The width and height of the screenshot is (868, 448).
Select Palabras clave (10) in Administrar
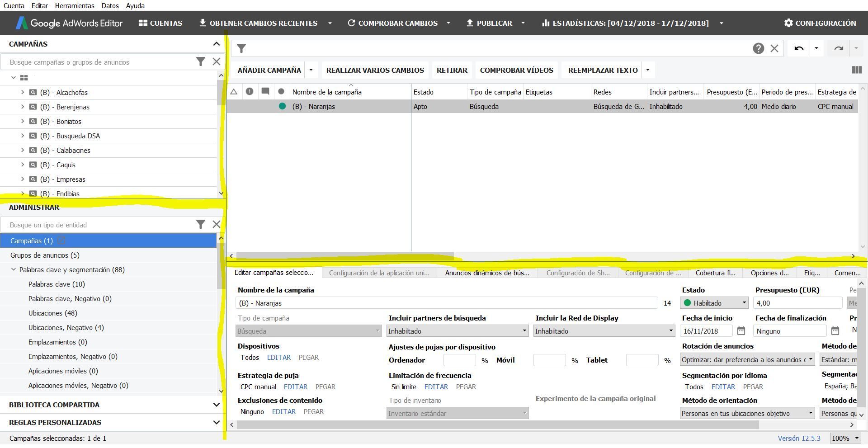coord(57,284)
